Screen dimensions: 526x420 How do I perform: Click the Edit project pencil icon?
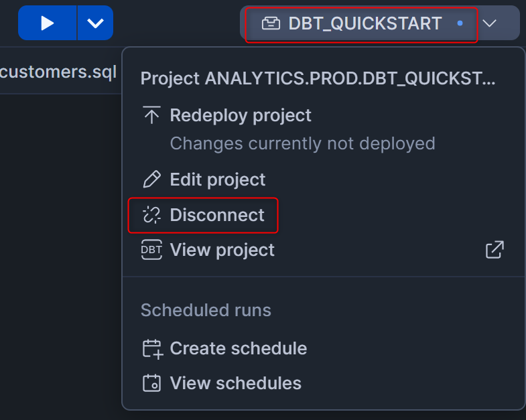(152, 180)
